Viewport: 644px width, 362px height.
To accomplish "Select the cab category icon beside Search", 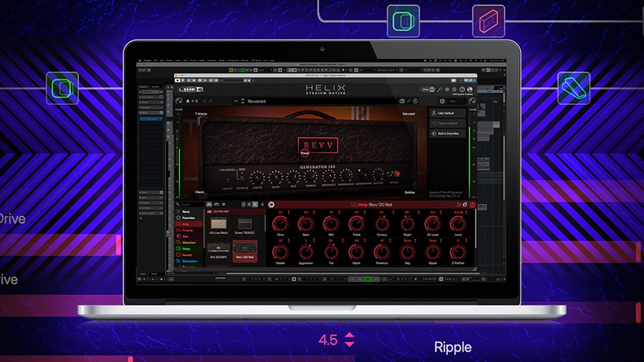I will (216, 204).
